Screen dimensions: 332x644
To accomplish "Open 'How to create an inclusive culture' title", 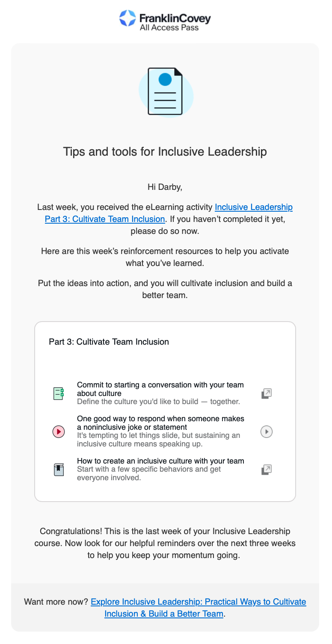I will [x=160, y=461].
